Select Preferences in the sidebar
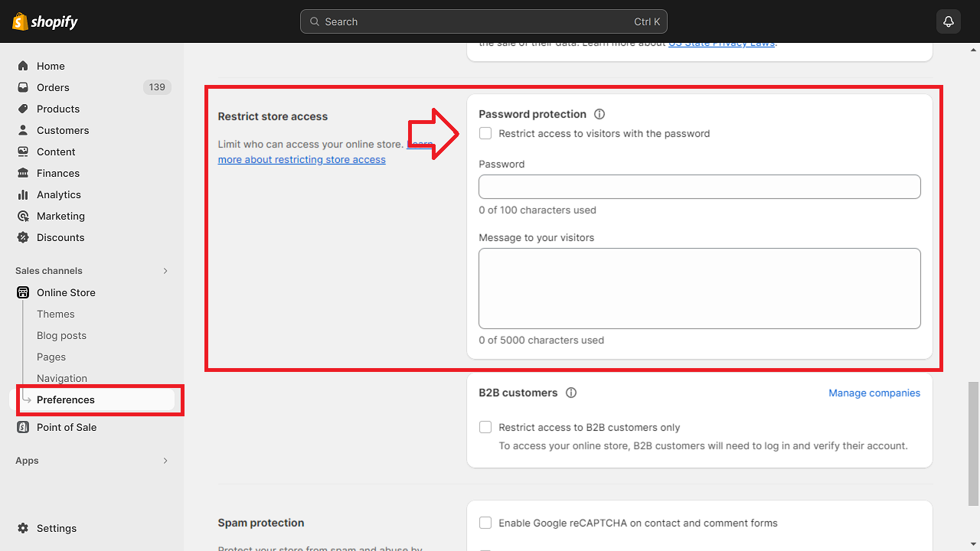 (66, 399)
